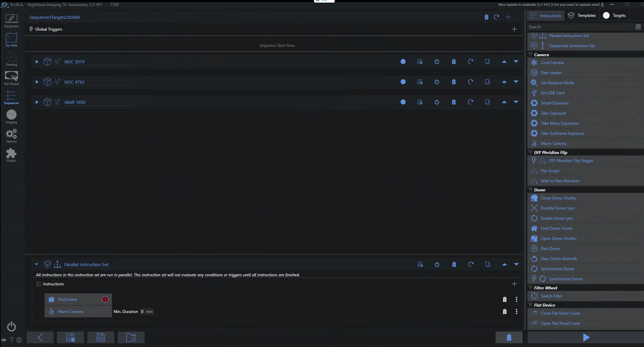Screen dimensions: 644x347
Task: Duplicate the Parallel Instruction Set
Action: (488, 265)
